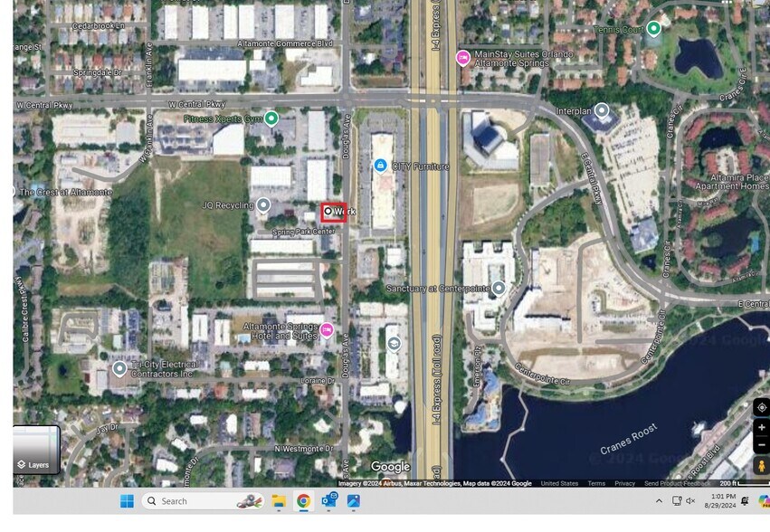Open the Windows Start menu
This screenshot has width=770, height=532.
coord(127,501)
